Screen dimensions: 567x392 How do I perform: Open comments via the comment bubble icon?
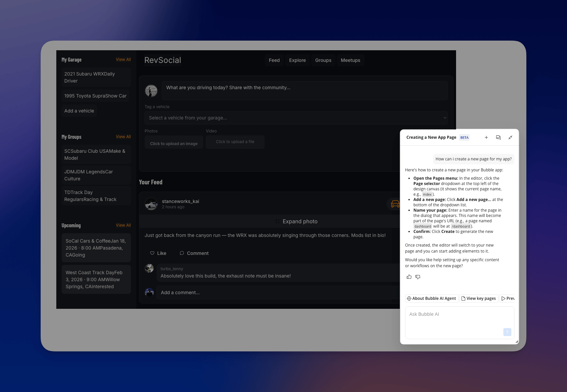(x=182, y=253)
